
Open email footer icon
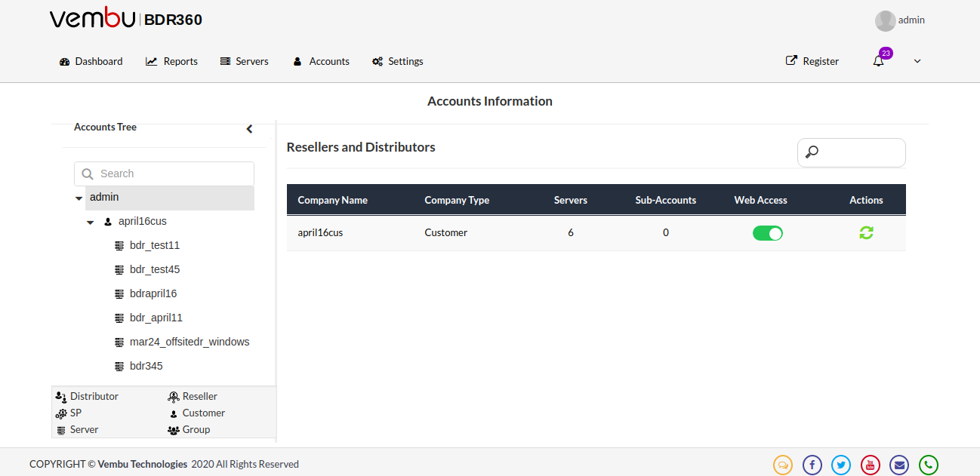[x=899, y=465]
